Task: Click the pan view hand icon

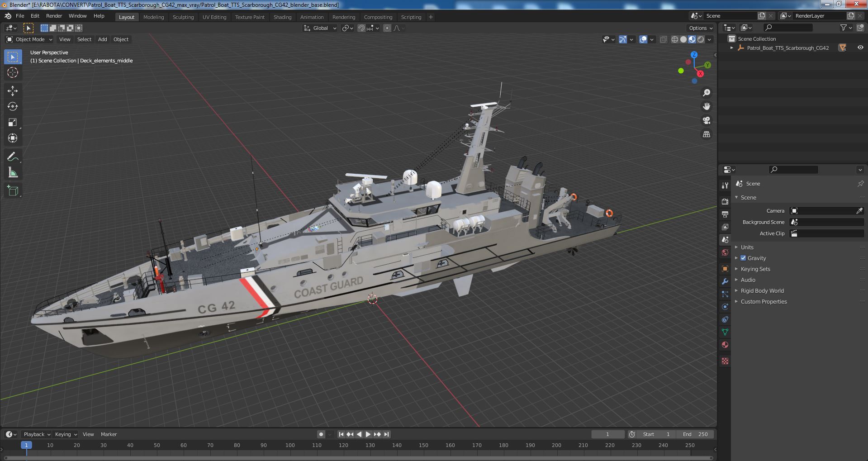Action: click(706, 106)
